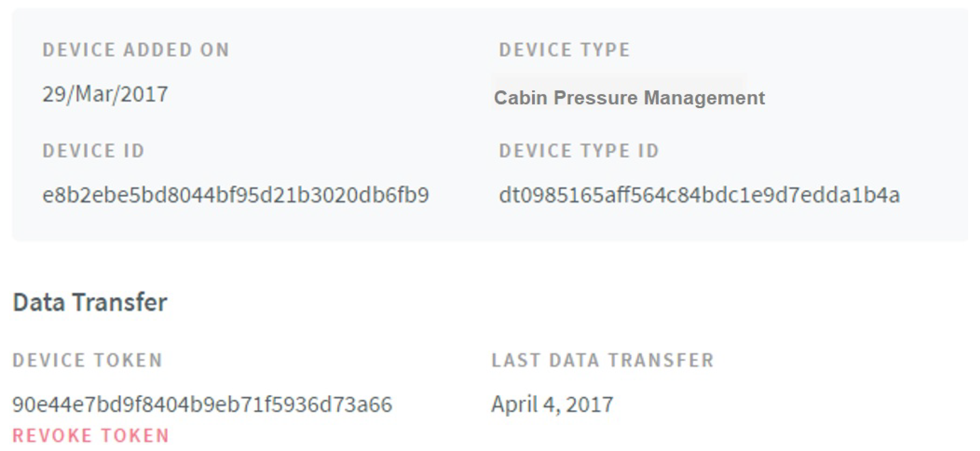Click the word Management in device type

(704, 98)
